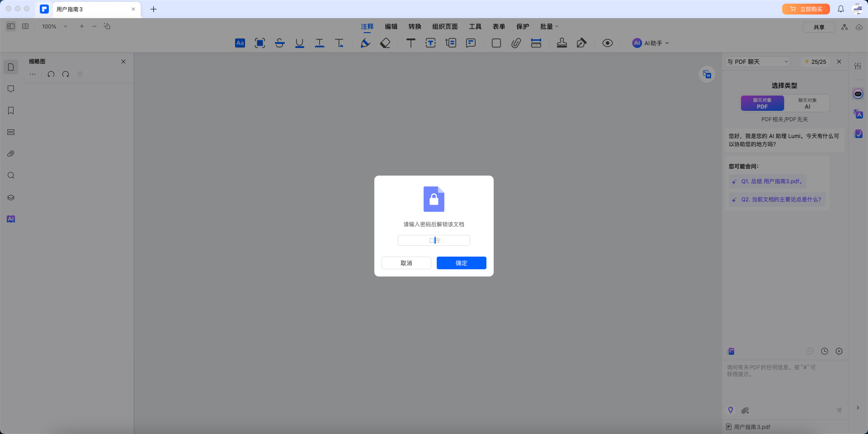
Task: Toggle annotation visibility with eye icon
Action: (607, 43)
